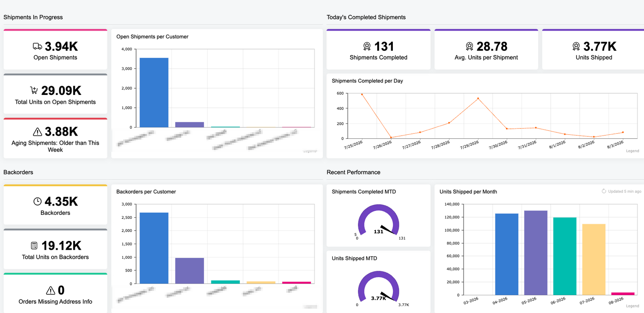Viewport: 644px width, 313px height.
Task: Click the 'Recent Performance' section heading
Action: pos(353,172)
